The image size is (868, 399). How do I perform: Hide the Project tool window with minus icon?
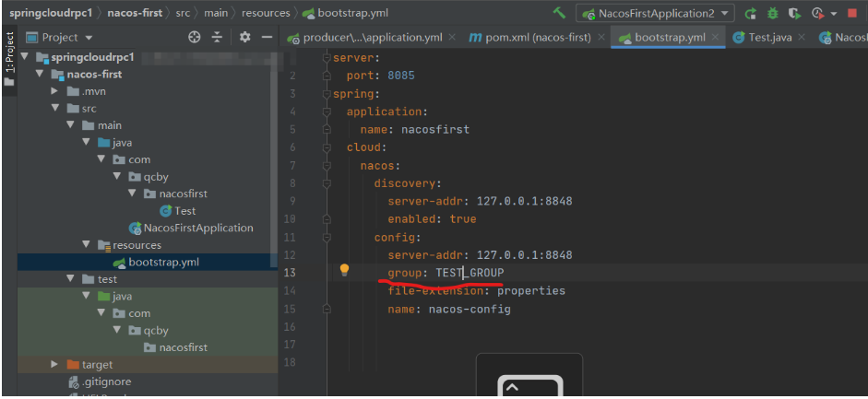[267, 37]
